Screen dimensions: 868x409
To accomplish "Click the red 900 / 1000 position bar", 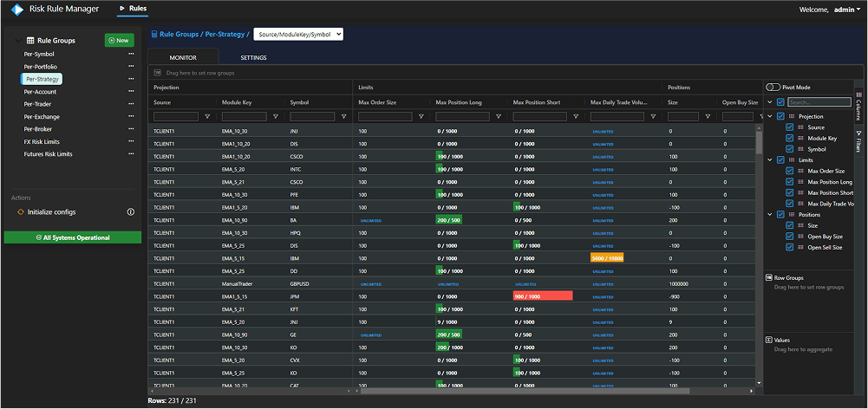I will tap(542, 295).
